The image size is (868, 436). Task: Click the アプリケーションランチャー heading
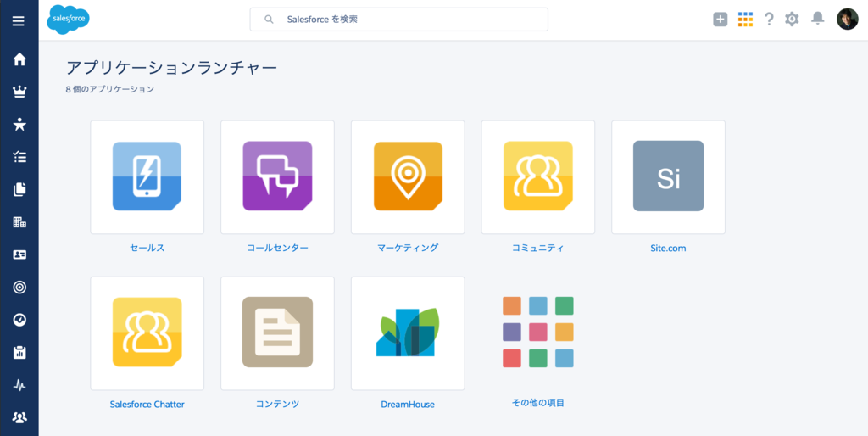171,68
